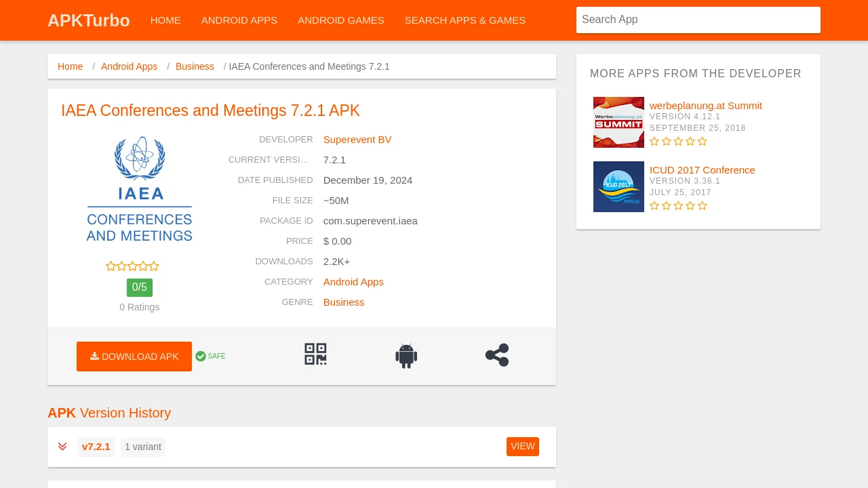Click the Home breadcrumb link
This screenshot has height=488, width=868.
point(71,66)
